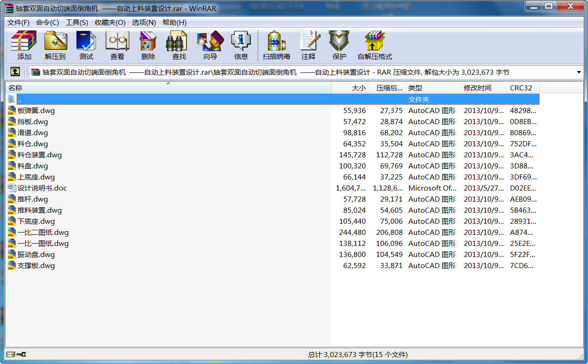The width and height of the screenshot is (588, 364).
Task: Open the 命令(C) menu
Action: coord(48,22)
